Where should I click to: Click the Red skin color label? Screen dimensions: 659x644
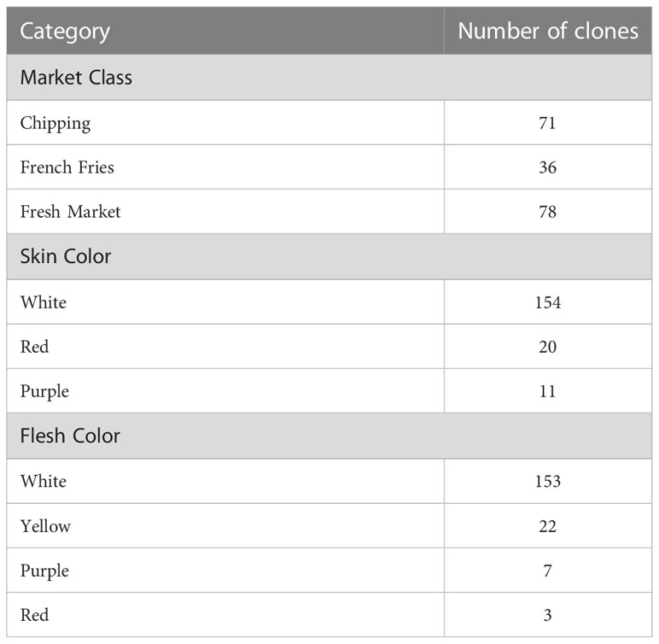click(34, 347)
